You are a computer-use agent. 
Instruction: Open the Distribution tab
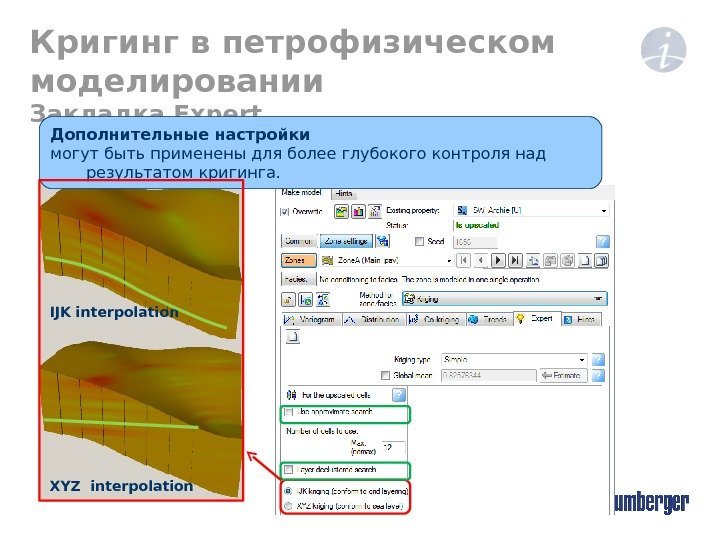[374, 319]
